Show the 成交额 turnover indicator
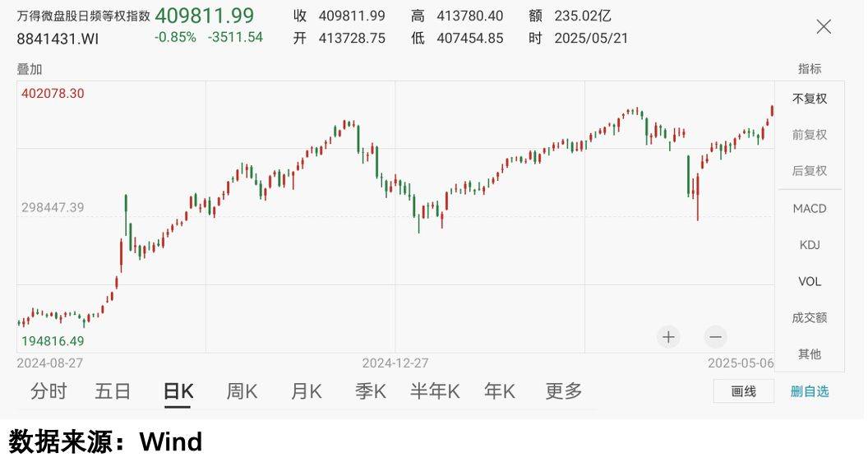 [x=810, y=317]
